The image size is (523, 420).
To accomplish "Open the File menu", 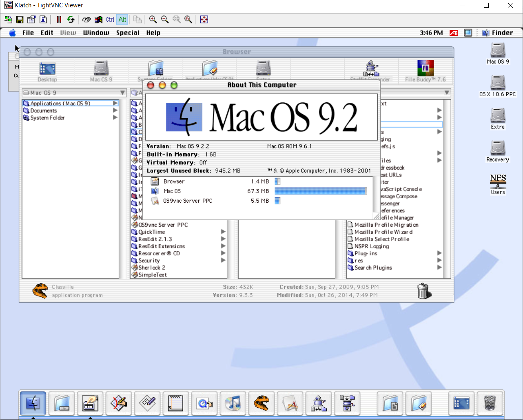I will (28, 33).
